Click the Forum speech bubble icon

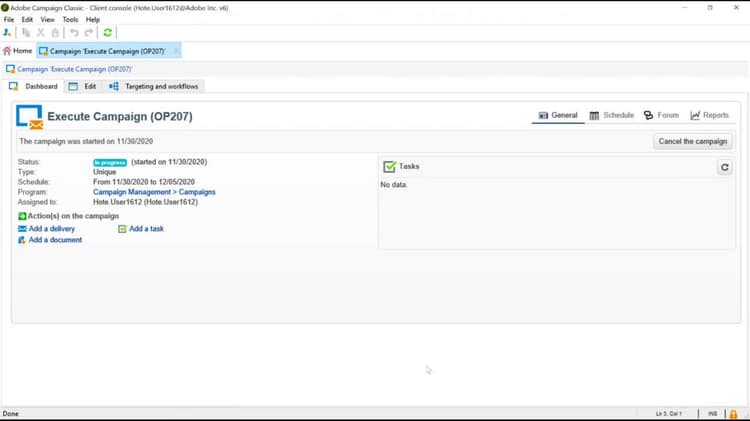click(649, 115)
